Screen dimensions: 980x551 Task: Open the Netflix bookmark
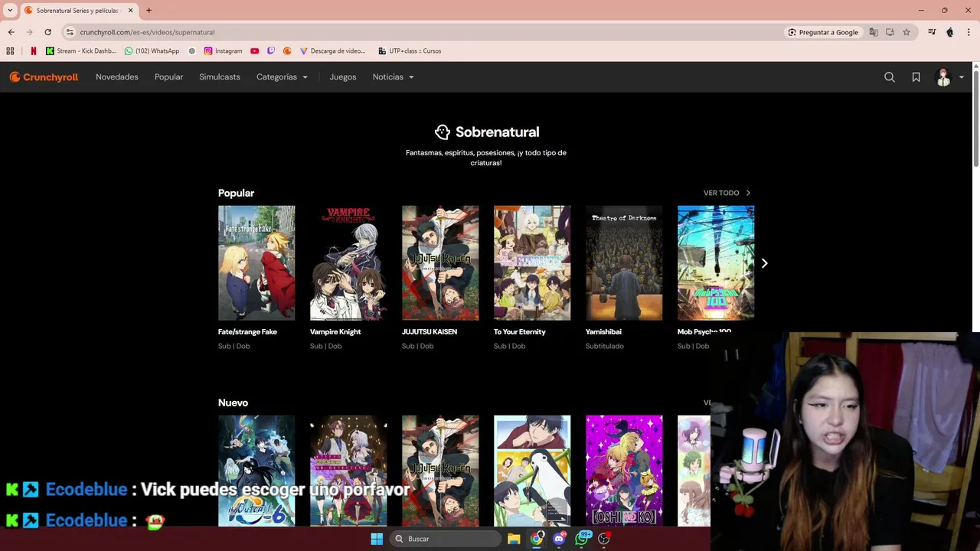(33, 51)
